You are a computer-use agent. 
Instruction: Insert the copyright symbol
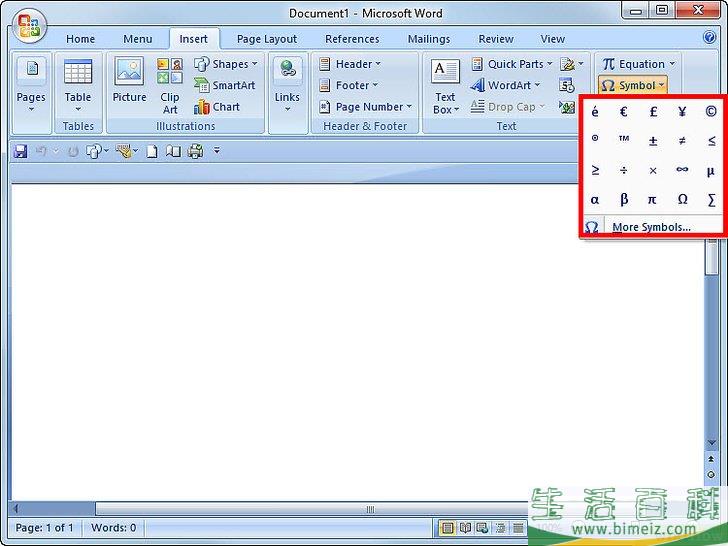[x=710, y=112]
